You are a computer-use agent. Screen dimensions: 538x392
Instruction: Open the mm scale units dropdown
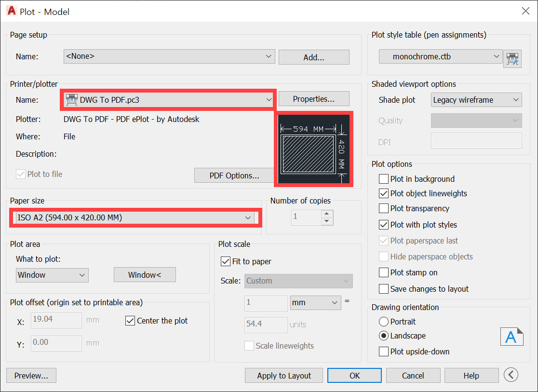pyautogui.click(x=316, y=303)
